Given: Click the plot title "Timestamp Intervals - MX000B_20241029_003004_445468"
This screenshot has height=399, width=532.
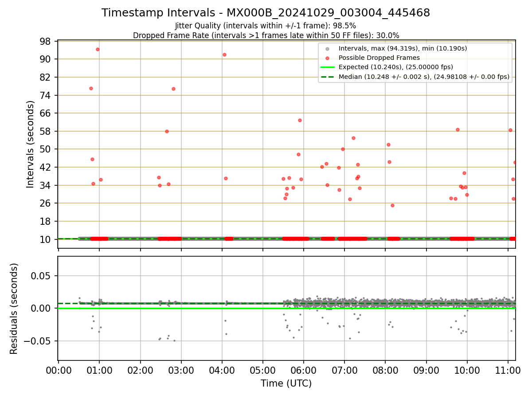Looking at the screenshot, I should 266,13.
